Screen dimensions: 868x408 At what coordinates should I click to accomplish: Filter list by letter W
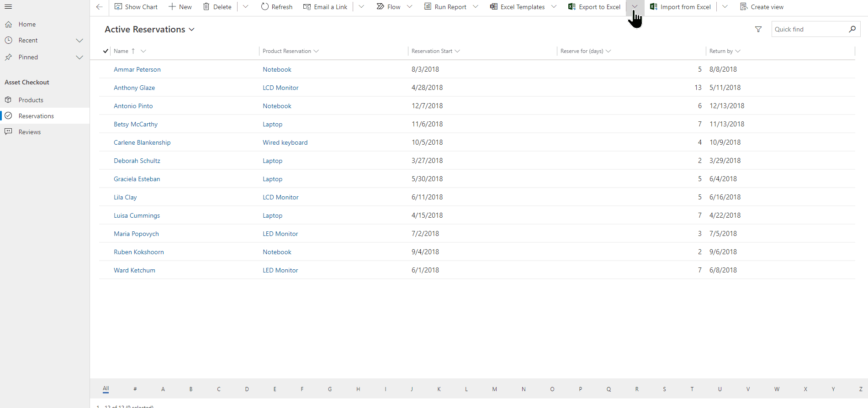pos(777,389)
